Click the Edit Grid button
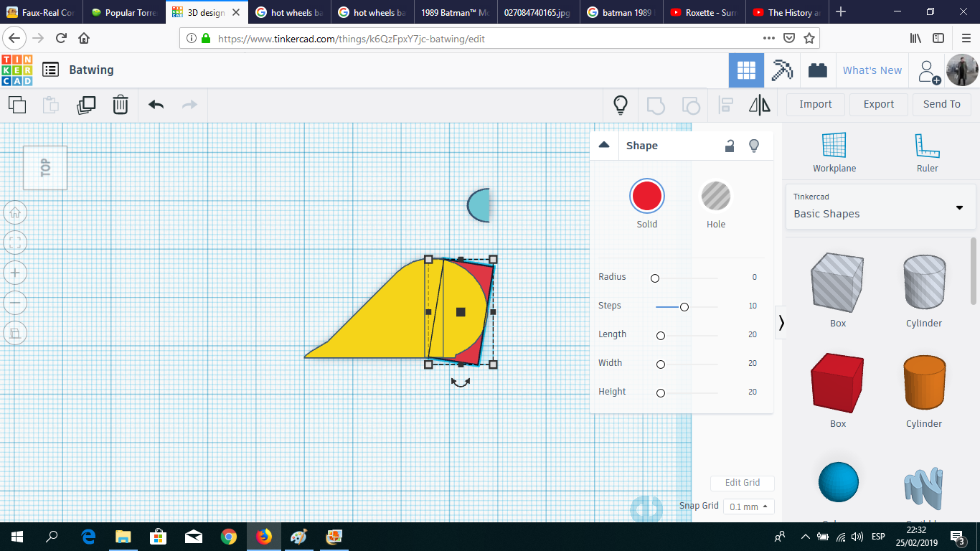The width and height of the screenshot is (980, 551). pos(743,483)
